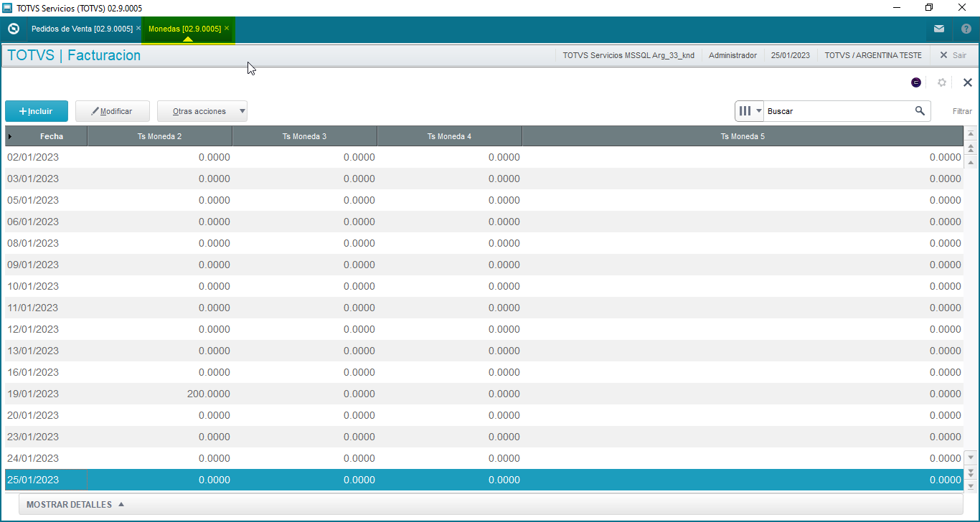This screenshot has height=522, width=980.
Task: Open the mail envelope icon
Action: tap(939, 29)
